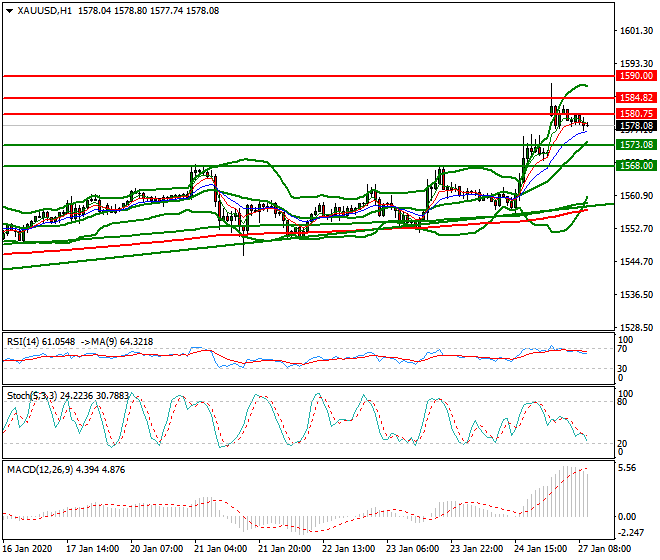Click the 23 Jan 06:00 time axis label

coord(412,549)
